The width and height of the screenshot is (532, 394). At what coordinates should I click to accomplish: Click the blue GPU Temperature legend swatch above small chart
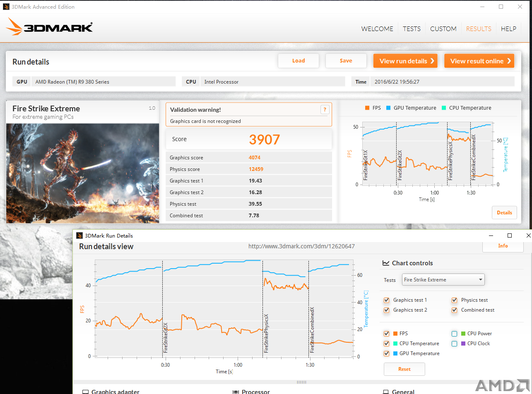(388, 108)
